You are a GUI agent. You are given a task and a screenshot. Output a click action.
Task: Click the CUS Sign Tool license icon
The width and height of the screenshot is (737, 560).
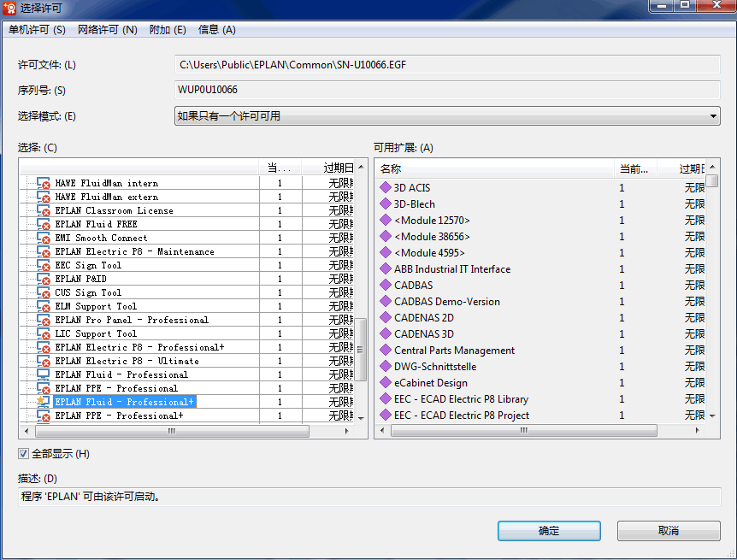pyautogui.click(x=44, y=292)
